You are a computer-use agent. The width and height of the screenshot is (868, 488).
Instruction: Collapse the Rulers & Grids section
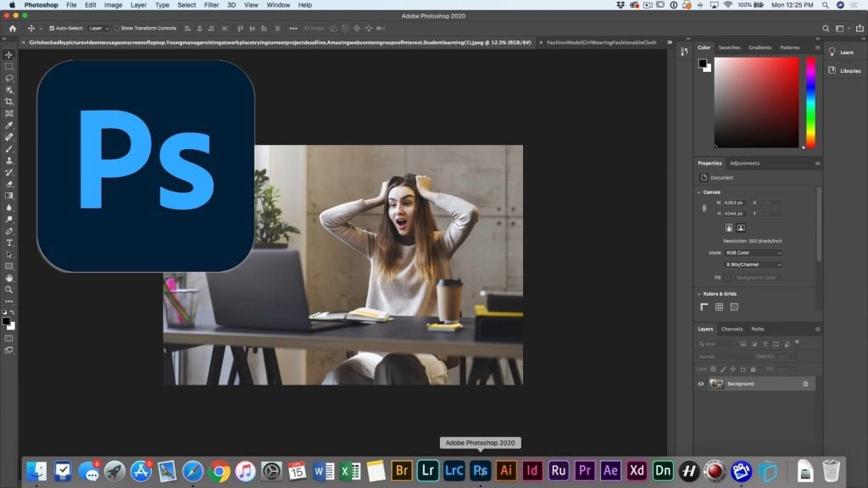[699, 294]
